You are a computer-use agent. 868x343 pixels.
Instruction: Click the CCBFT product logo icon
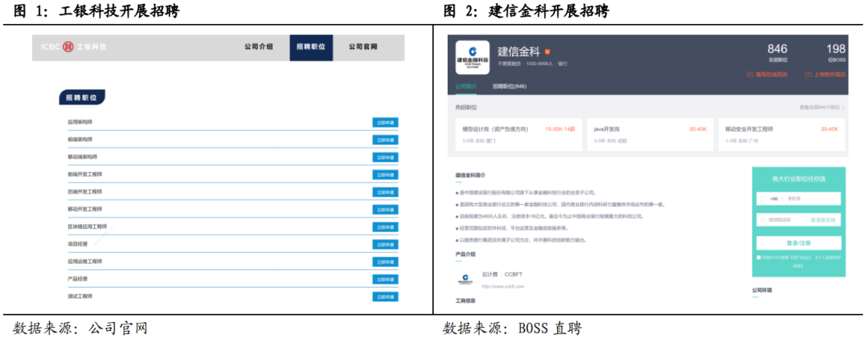click(465, 279)
